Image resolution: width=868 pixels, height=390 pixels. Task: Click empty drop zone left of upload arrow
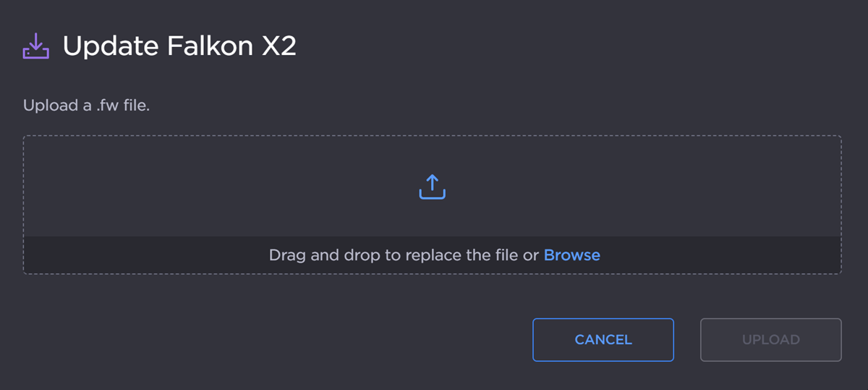(217, 187)
